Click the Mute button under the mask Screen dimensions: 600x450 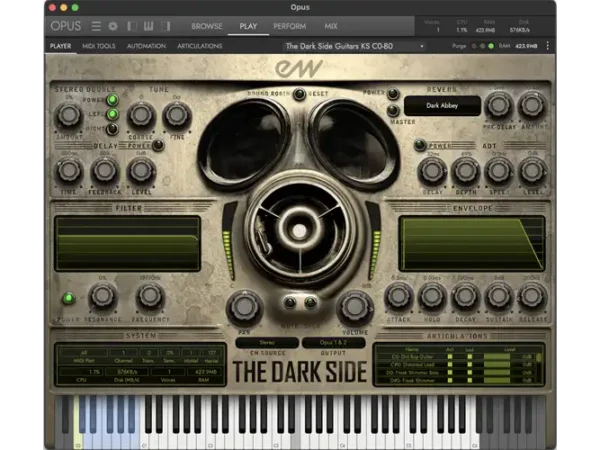[x=290, y=303]
